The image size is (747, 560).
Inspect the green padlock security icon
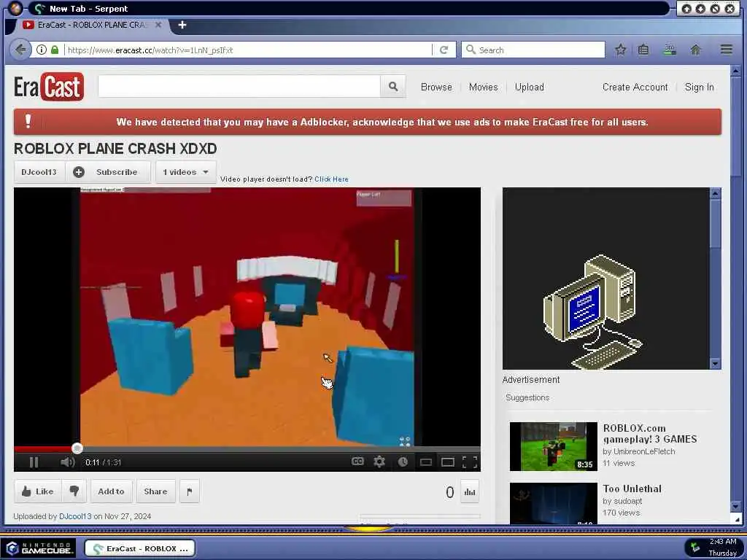point(55,50)
